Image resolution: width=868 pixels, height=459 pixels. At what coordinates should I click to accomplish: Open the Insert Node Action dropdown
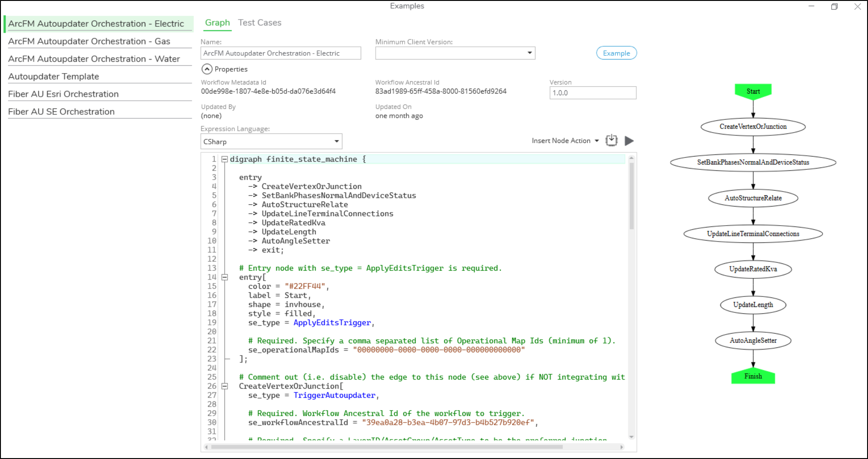tap(565, 141)
